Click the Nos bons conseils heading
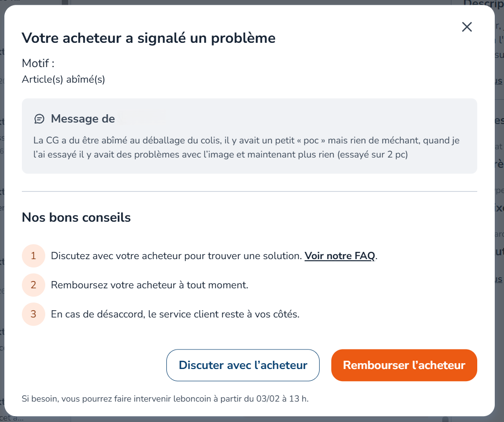Screen dimensions: 504x422 tap(76, 217)
